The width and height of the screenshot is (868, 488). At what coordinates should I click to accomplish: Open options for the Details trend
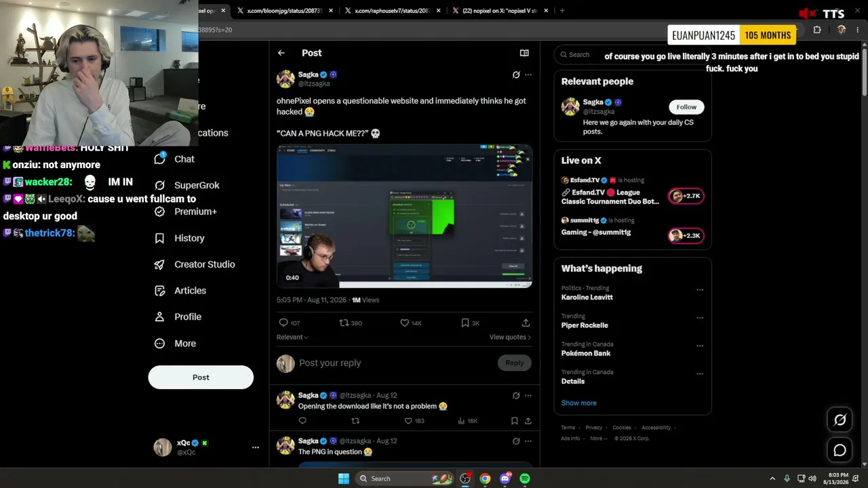click(700, 373)
